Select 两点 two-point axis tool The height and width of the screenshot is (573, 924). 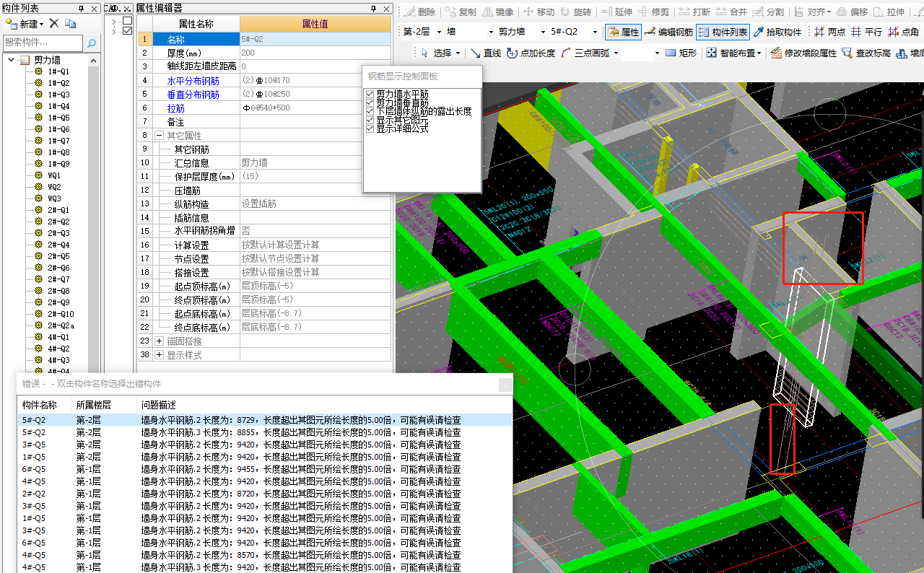point(829,32)
